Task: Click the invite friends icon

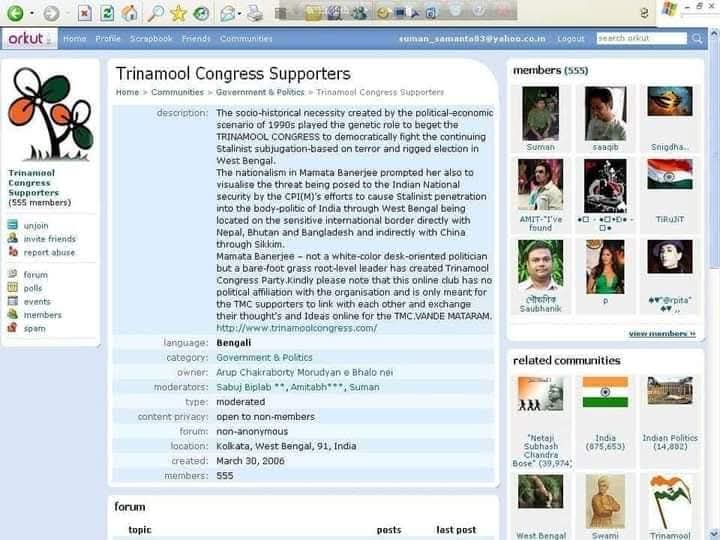Action: (x=13, y=238)
